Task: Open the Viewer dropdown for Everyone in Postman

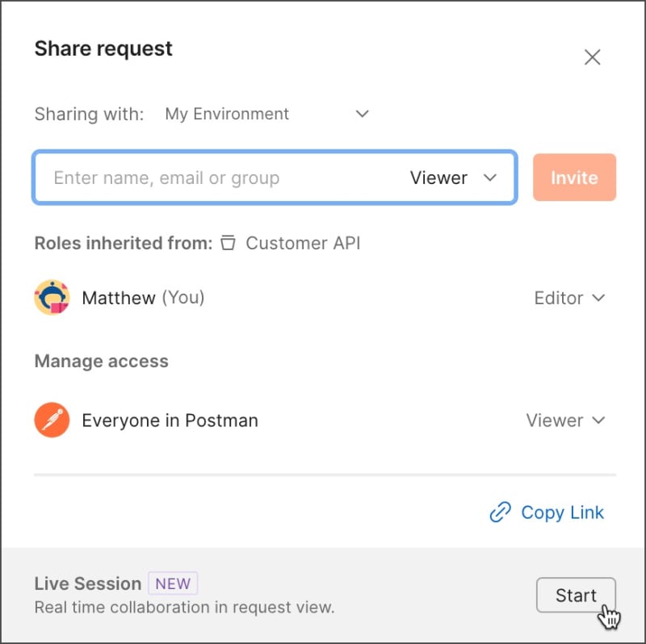Action: pos(565,420)
